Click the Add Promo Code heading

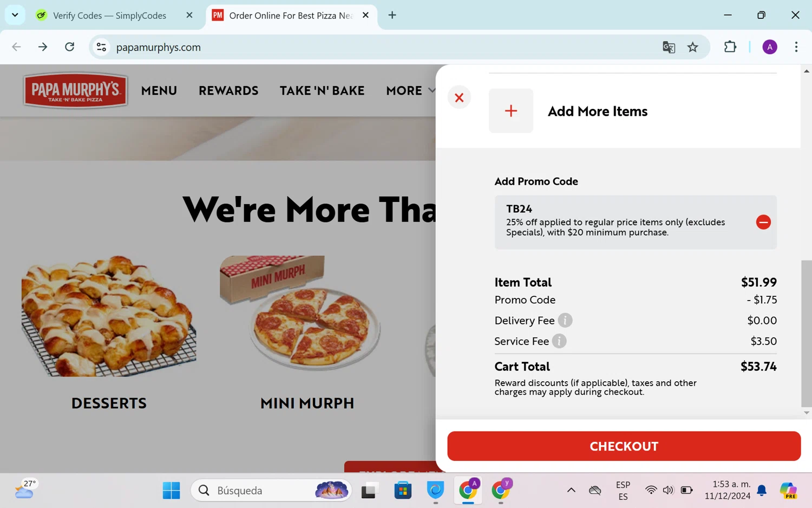coord(536,181)
